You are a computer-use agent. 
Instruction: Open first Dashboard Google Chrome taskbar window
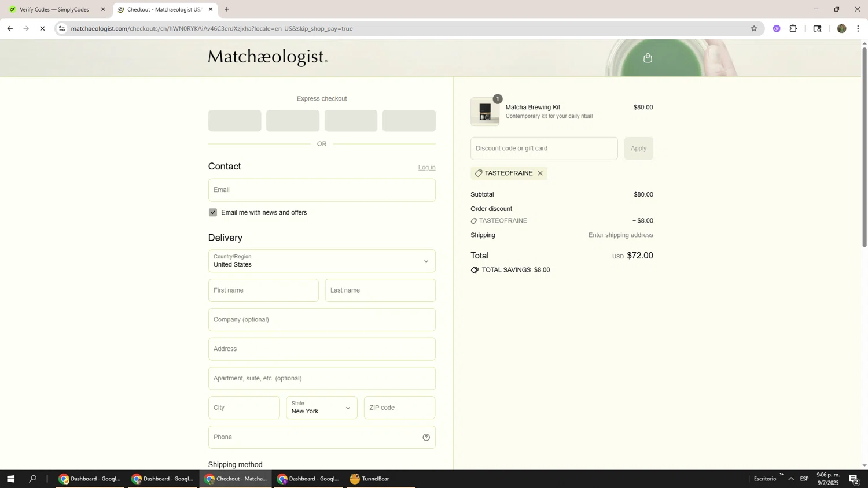[90, 479]
